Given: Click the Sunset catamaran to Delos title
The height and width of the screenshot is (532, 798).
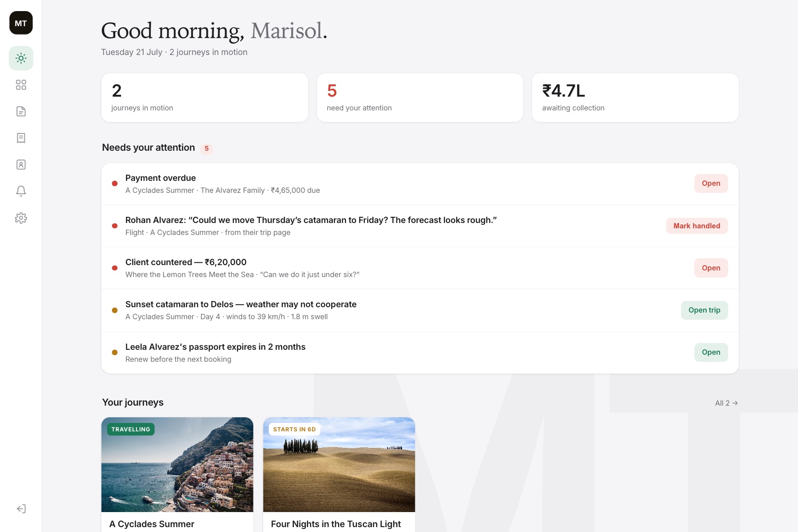Looking at the screenshot, I should click(241, 304).
